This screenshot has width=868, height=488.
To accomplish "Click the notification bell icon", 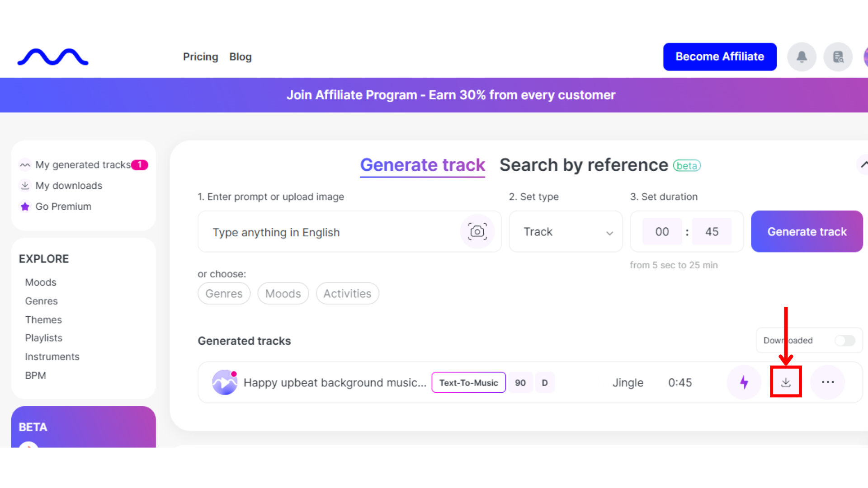I will tap(802, 57).
